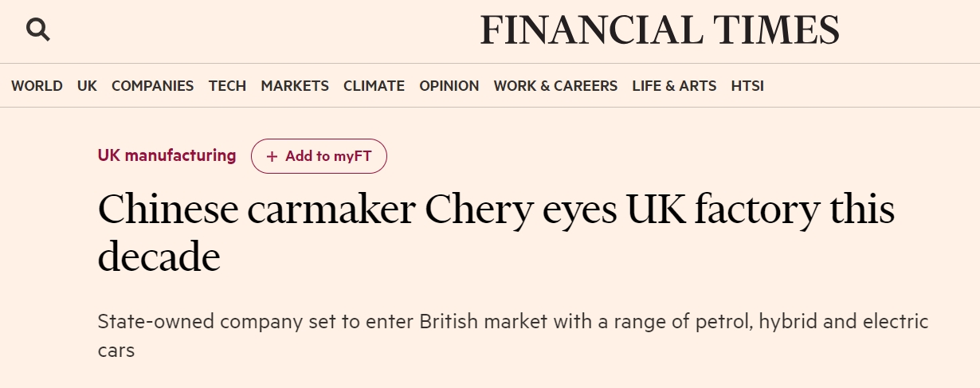The height and width of the screenshot is (388, 980).
Task: Open the LIFE & ARTS section
Action: [x=674, y=86]
